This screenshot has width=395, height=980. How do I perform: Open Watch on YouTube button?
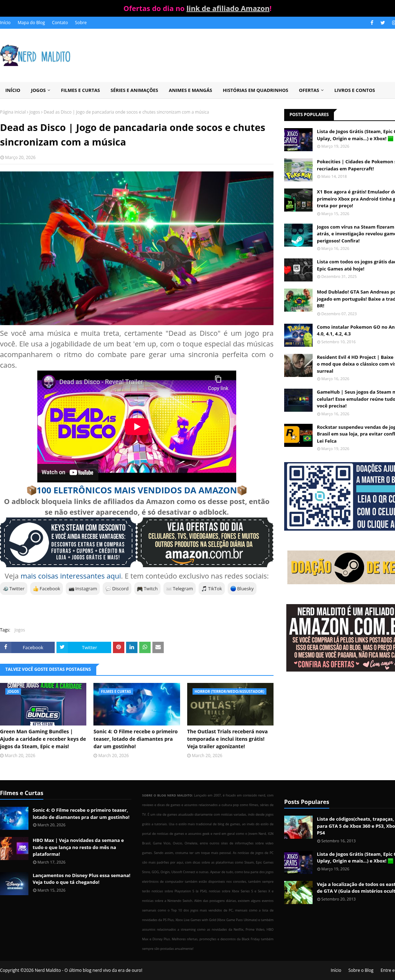point(67,472)
